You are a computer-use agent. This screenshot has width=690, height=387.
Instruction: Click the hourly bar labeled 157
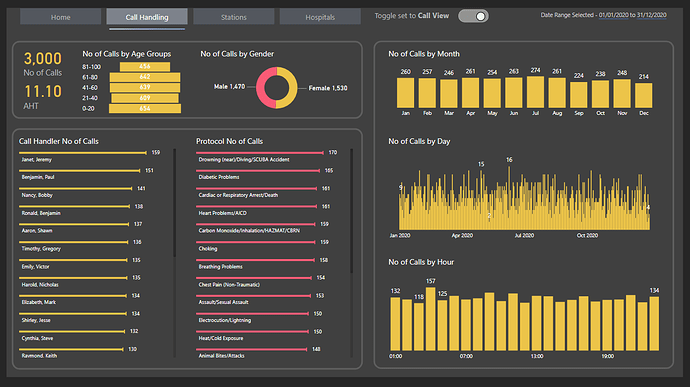(430, 319)
